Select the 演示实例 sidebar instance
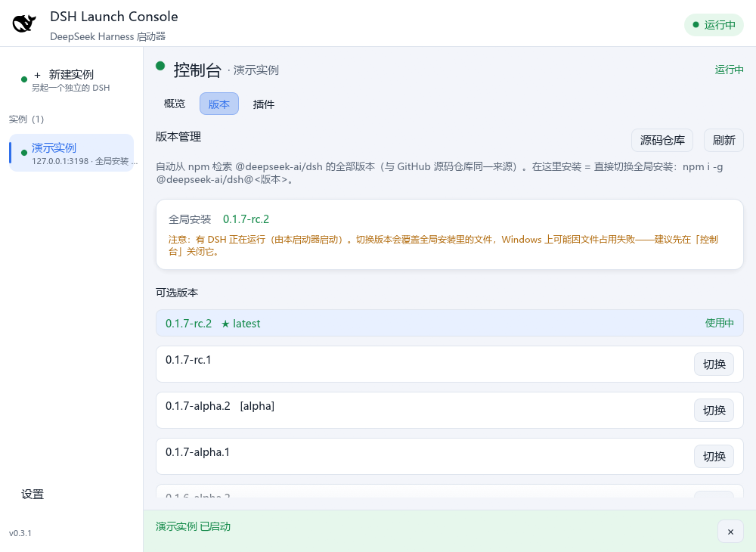This screenshot has width=756, height=552. point(71,153)
